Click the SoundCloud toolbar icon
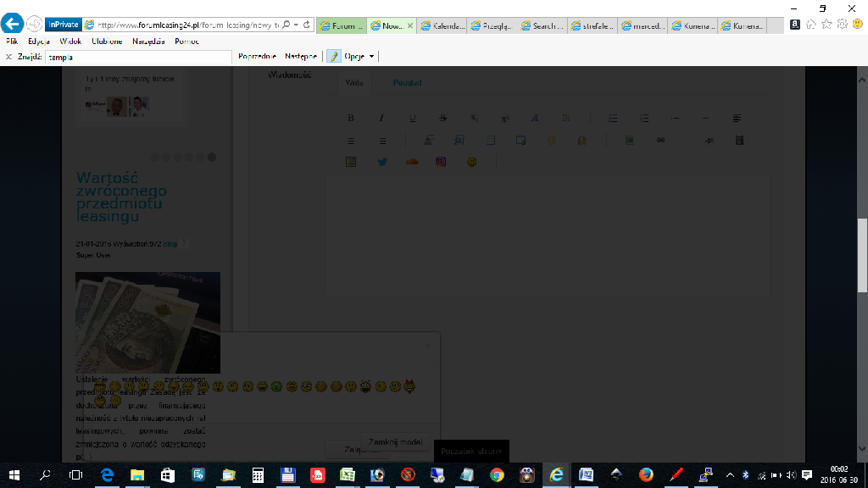 point(412,162)
